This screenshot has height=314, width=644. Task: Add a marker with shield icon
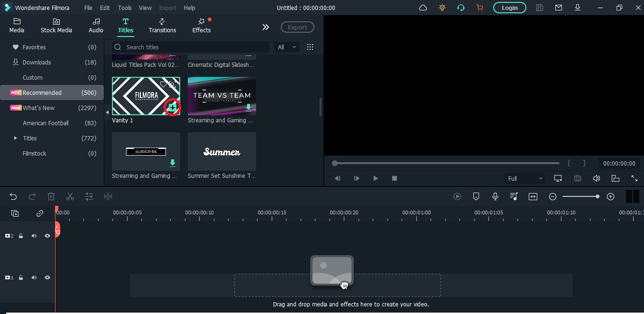476,196
